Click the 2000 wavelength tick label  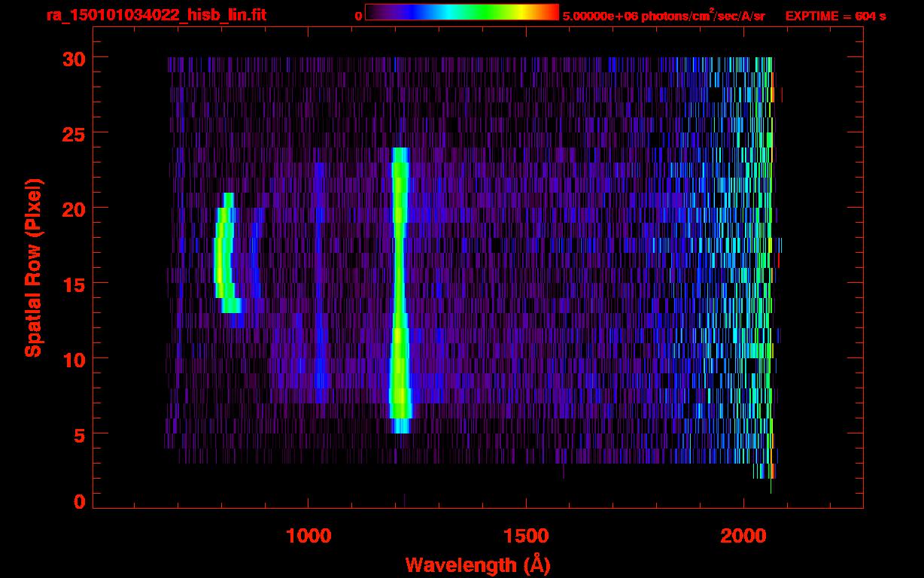(x=743, y=536)
